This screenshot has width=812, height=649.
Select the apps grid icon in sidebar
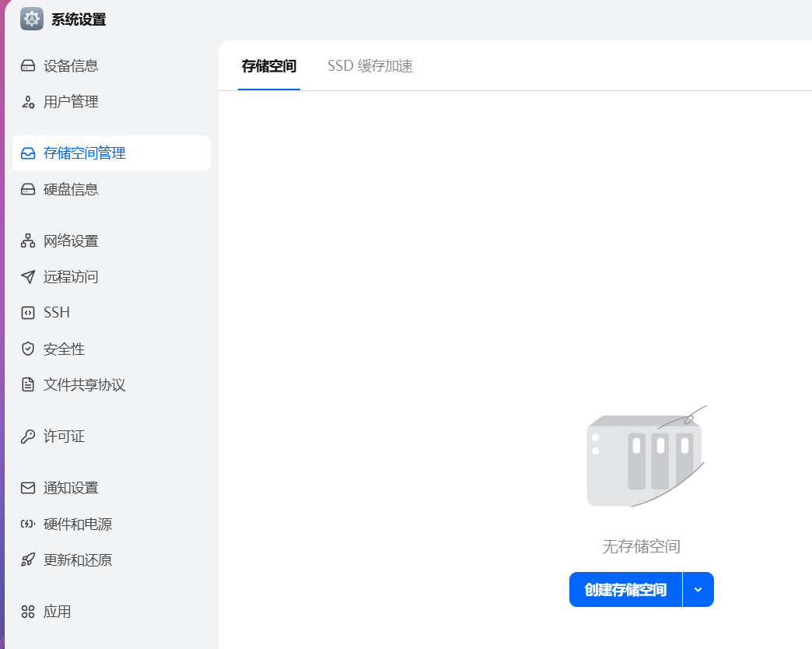coord(26,612)
